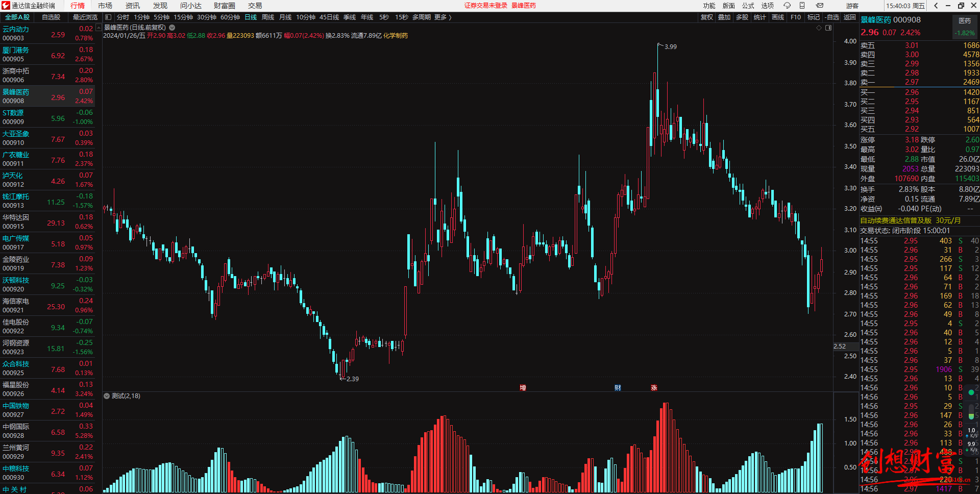Screen dimensions: 980x494
Task: Click the 证券交易未登录 login link
Action: (485, 6)
